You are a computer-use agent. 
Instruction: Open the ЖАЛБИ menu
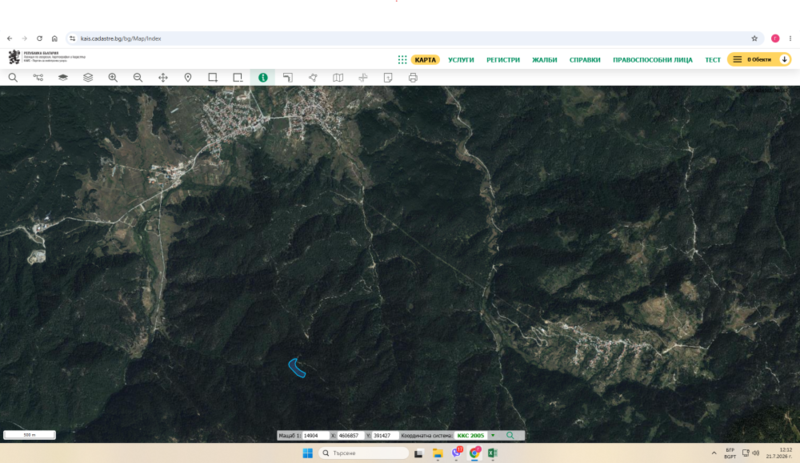pos(544,60)
